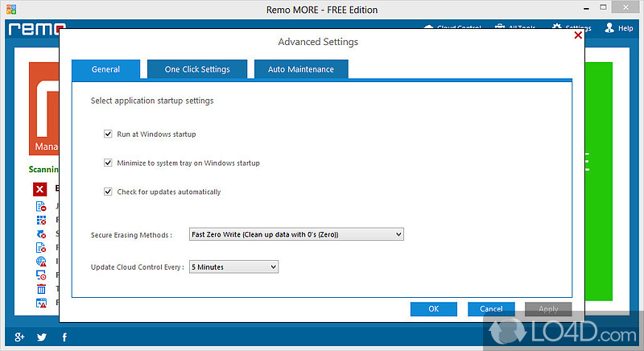The image size is (644, 351).
Task: Click the Help person icon
Action: 609,28
